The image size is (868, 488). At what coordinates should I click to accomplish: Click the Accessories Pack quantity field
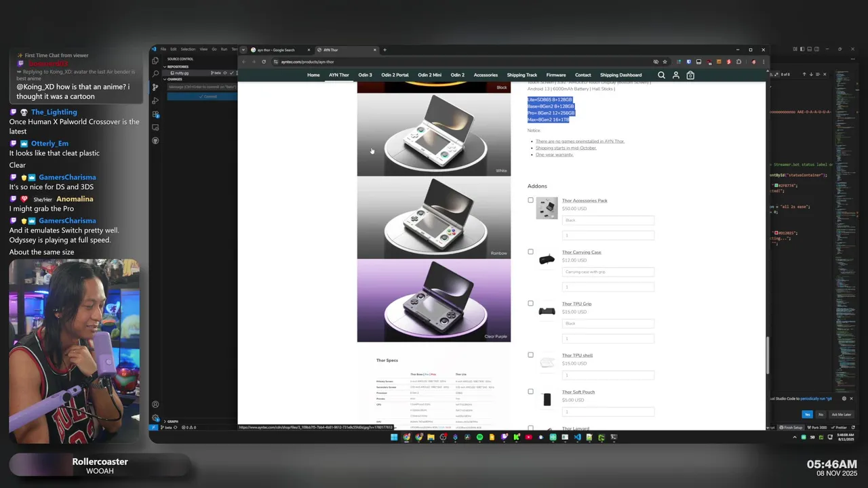click(x=608, y=235)
